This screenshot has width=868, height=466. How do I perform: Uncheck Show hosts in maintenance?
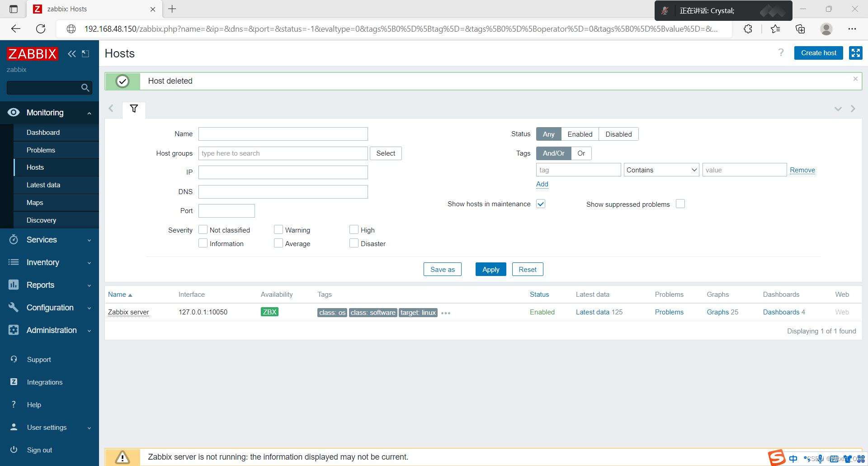[x=541, y=204]
